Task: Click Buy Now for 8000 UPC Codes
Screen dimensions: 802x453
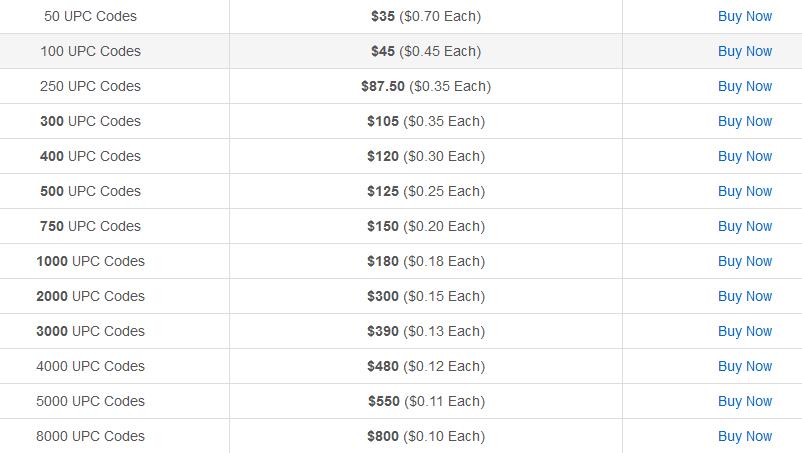Action: [745, 436]
